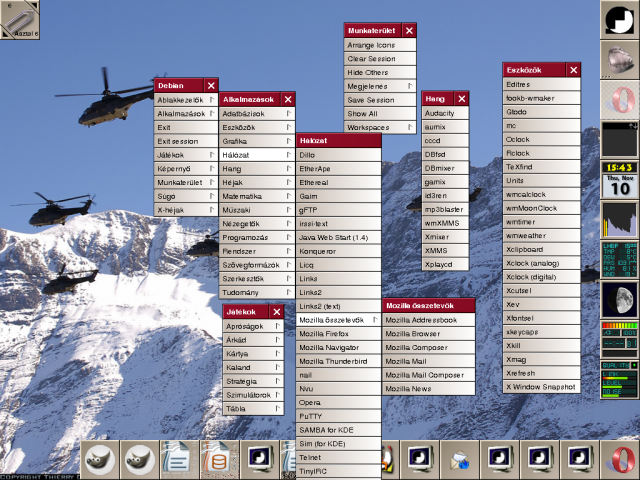Open gFTP from the Hálózat menu
This screenshot has height=480, width=640.
tap(338, 210)
